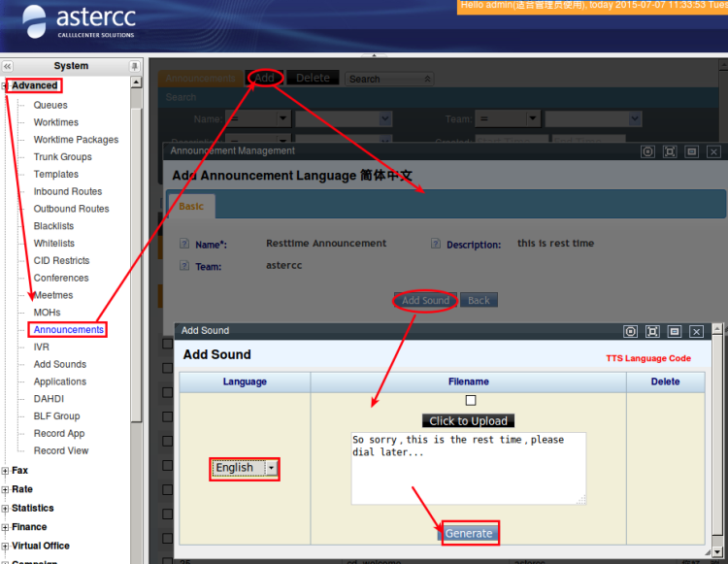Expand the Fax tree node
This screenshot has width=728, height=564.
coord(6,471)
